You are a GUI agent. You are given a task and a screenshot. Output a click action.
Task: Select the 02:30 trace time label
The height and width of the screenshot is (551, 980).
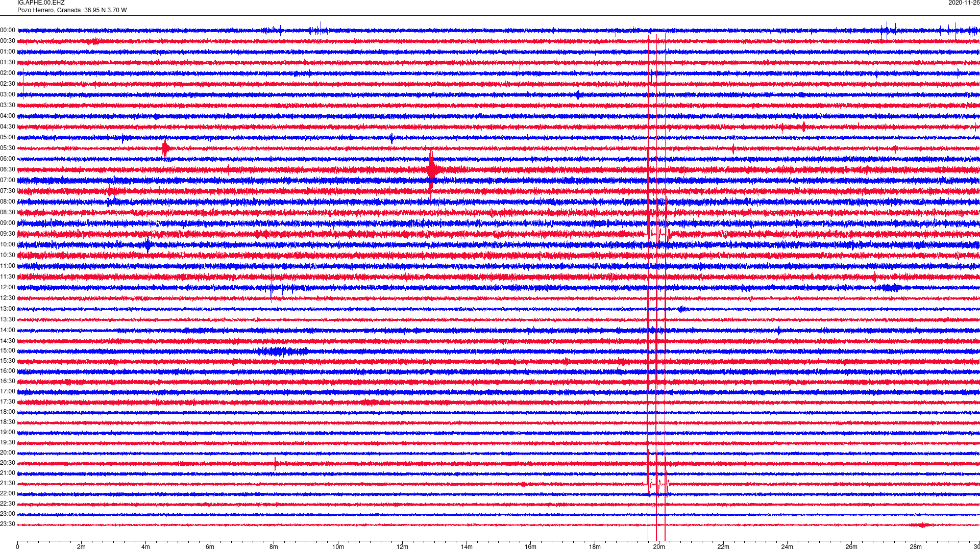8,84
